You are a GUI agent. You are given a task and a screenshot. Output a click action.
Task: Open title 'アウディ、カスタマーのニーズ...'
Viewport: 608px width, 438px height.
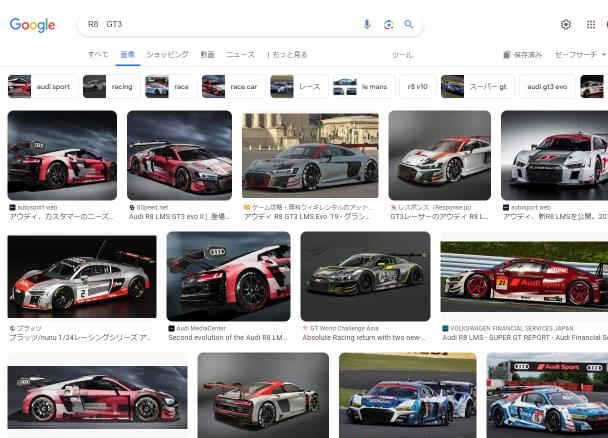coord(62,217)
